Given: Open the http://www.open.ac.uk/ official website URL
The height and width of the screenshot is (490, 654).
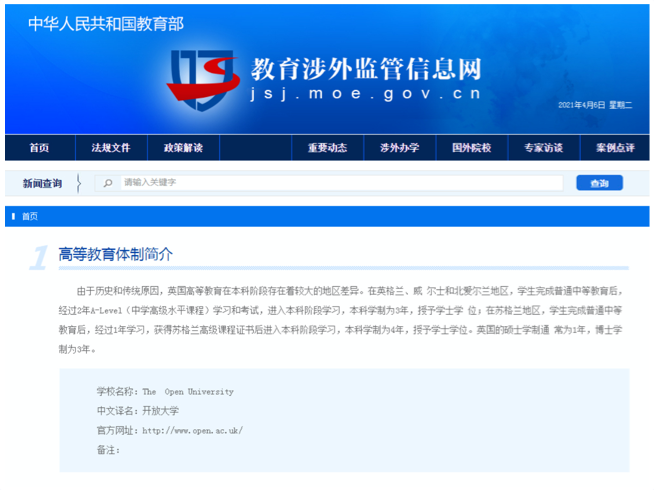Looking at the screenshot, I should point(192,431).
